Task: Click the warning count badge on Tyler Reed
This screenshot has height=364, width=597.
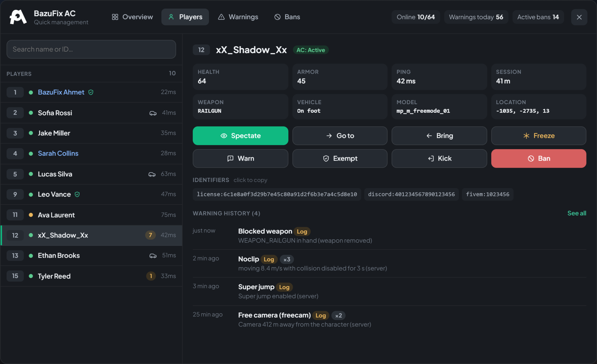Action: (x=151, y=276)
